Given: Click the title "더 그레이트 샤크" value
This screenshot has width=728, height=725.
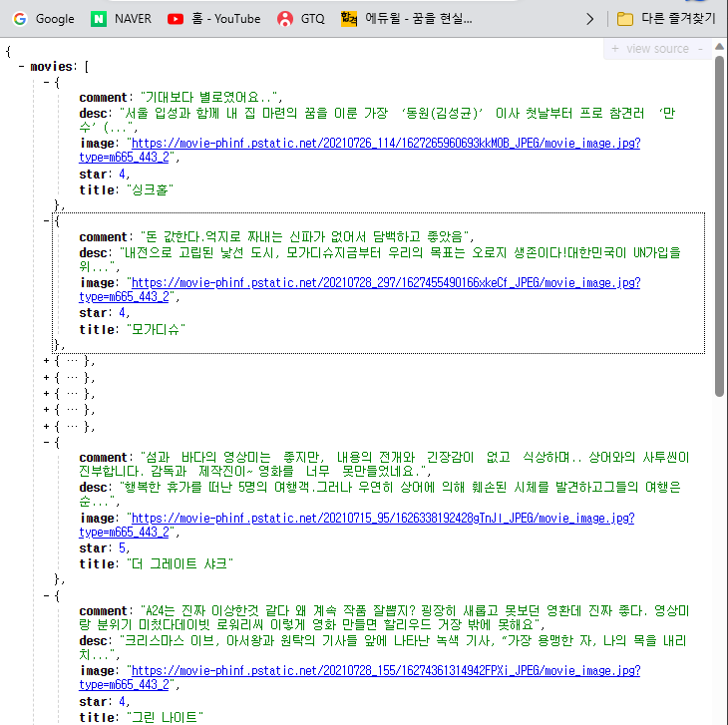Looking at the screenshot, I should tap(180, 563).
